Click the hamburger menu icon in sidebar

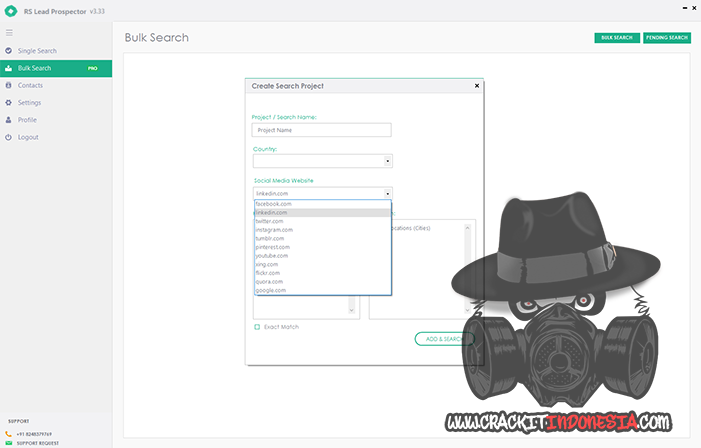tap(9, 33)
